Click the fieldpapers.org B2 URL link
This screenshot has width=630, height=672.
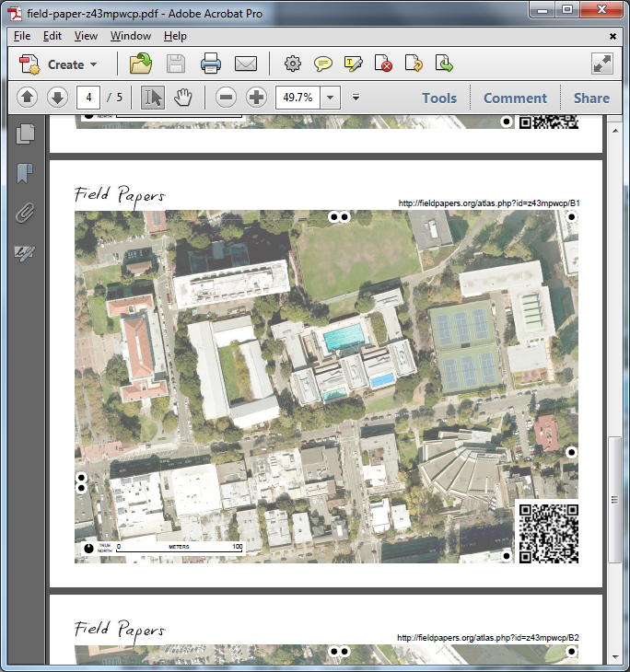pos(488,638)
